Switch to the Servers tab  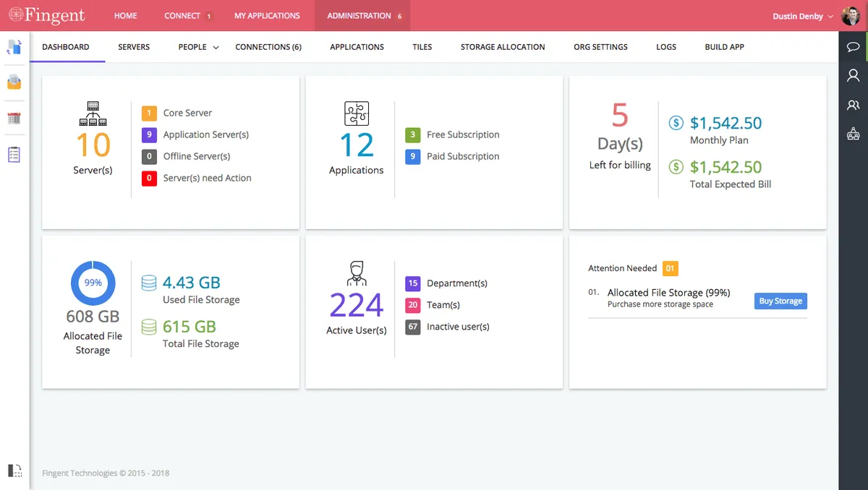tap(134, 47)
